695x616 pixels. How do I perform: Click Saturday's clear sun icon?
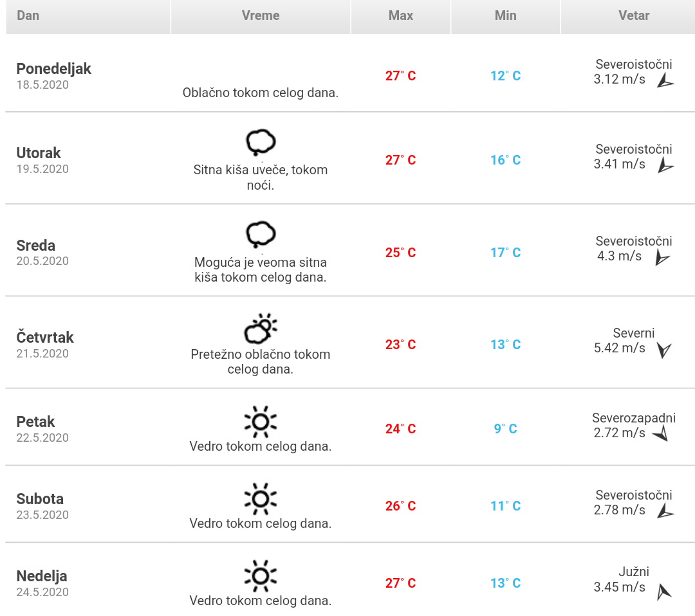(x=261, y=498)
